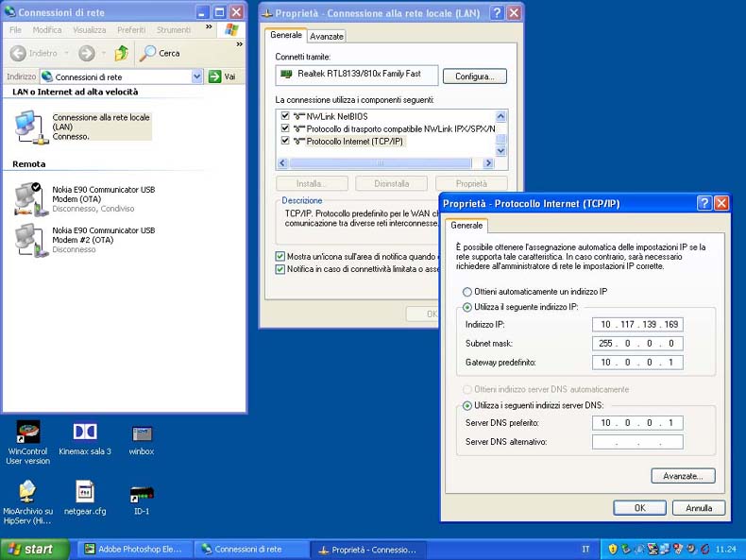This screenshot has height=560, width=746.
Task: Confirm TCP/IP settings with OK
Action: coord(639,508)
